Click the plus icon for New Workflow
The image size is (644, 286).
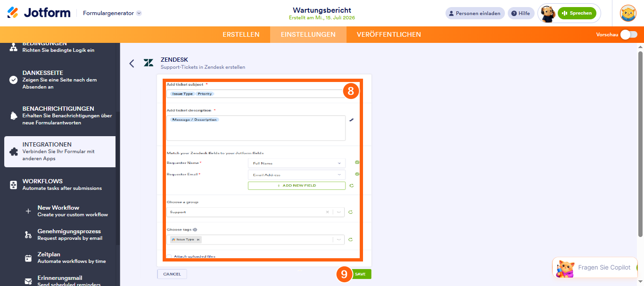(x=28, y=211)
